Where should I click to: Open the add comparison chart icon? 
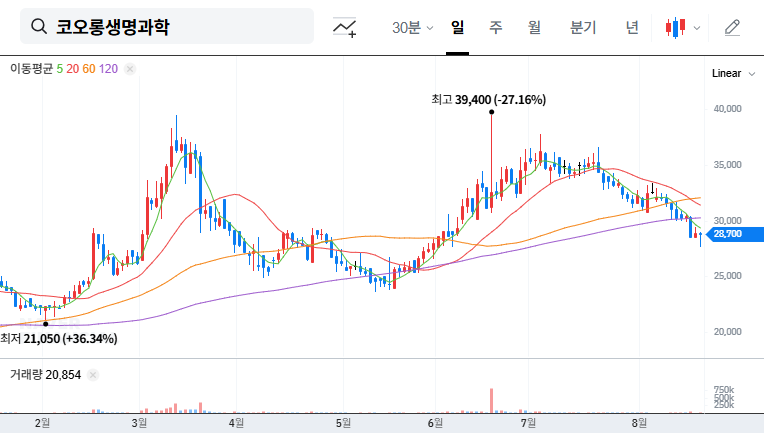click(345, 28)
